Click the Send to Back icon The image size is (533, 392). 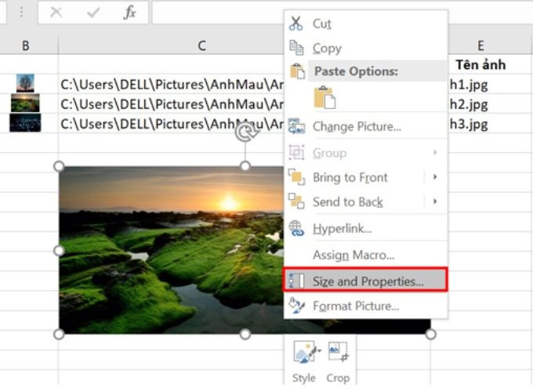pos(296,201)
